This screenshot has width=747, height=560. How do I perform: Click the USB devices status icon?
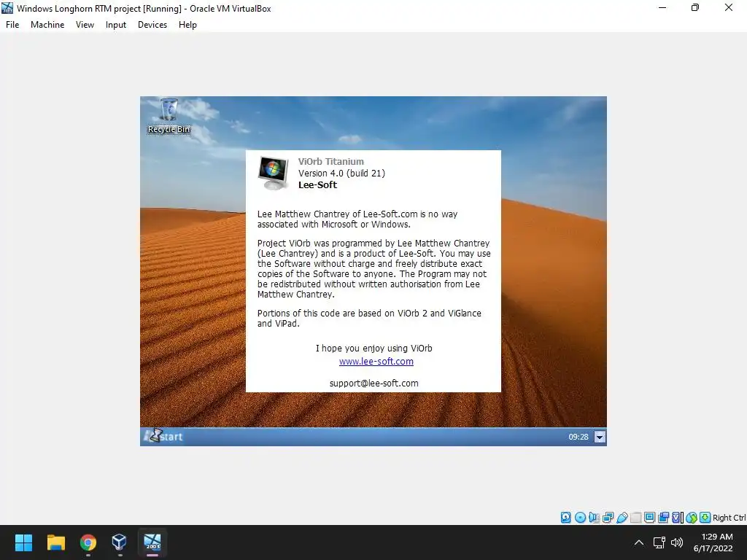622,518
